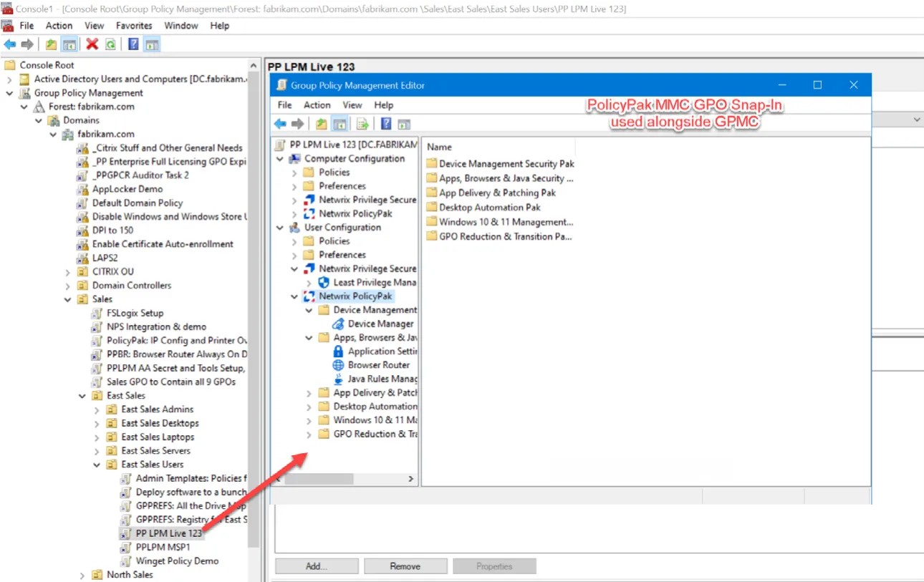Collapse Sales OU node
924x582 pixels.
(68, 299)
